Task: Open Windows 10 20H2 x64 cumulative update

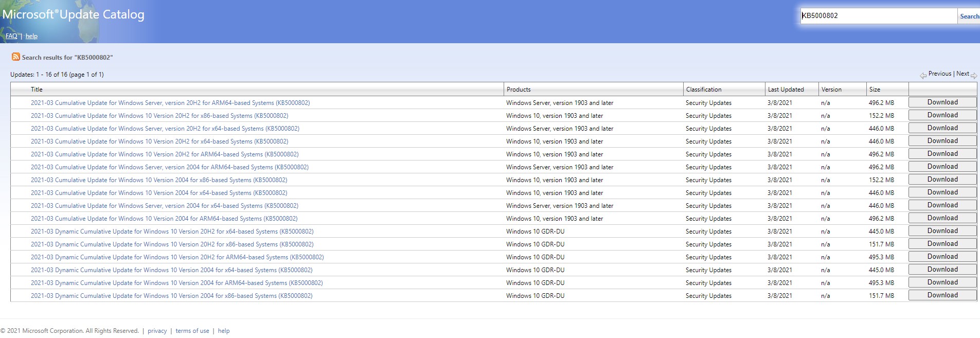Action: 159,141
